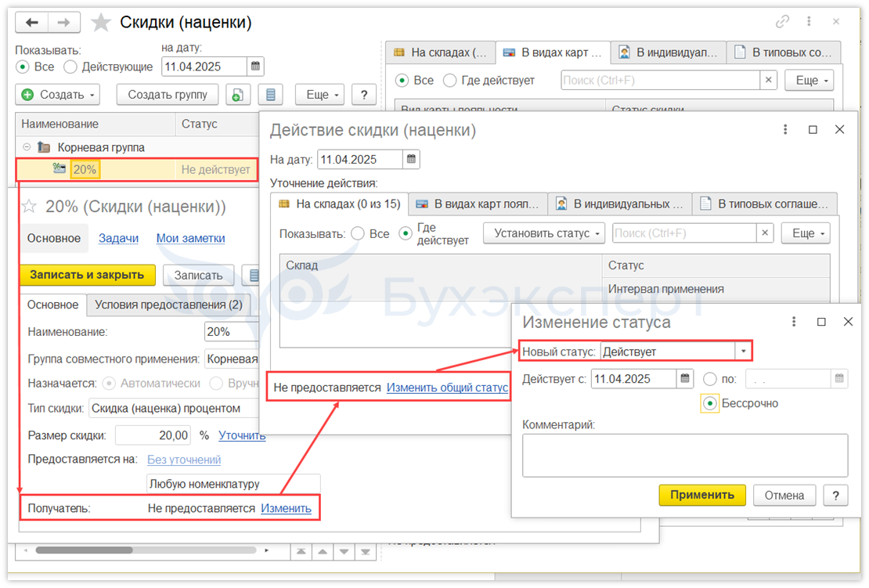Click the ? help button in Изменение статуса
Screen dimensions: 869x588
pyautogui.click(x=835, y=495)
